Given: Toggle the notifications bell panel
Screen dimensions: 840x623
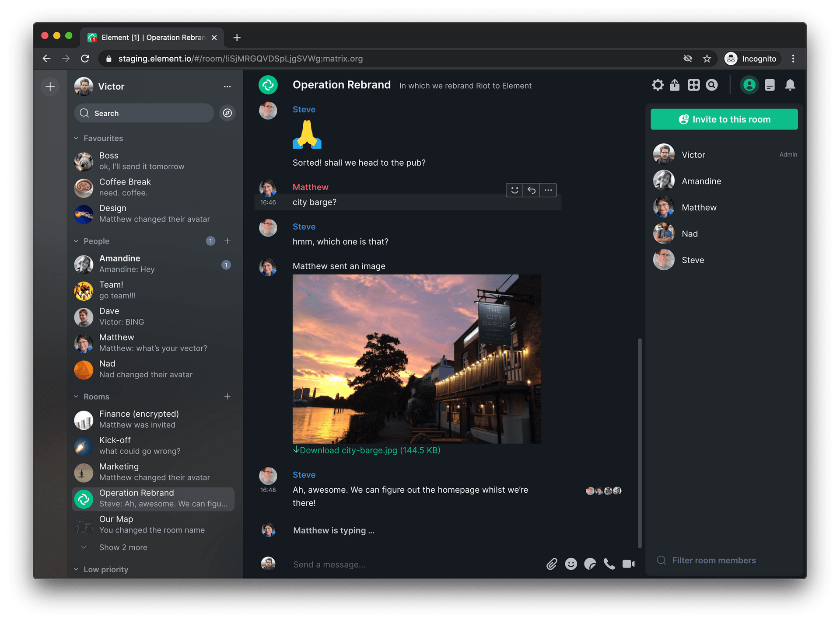Looking at the screenshot, I should (x=790, y=85).
